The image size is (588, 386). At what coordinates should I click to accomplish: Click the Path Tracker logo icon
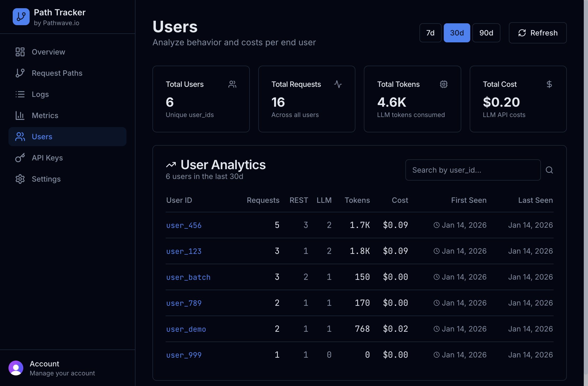[21, 17]
